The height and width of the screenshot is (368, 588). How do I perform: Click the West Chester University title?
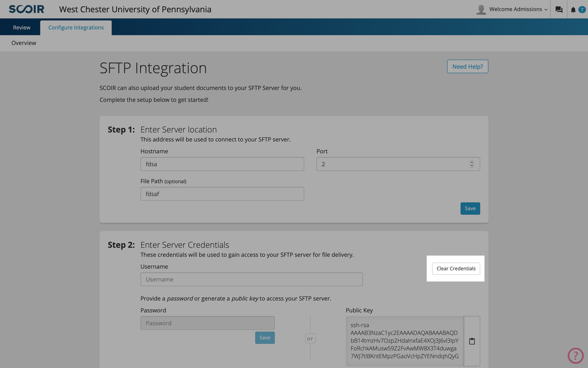coord(135,9)
